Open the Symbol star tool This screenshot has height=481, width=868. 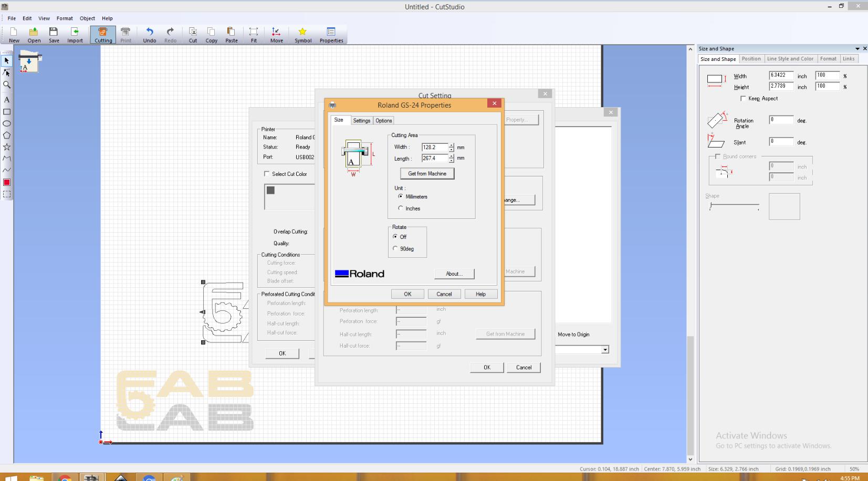tap(302, 35)
